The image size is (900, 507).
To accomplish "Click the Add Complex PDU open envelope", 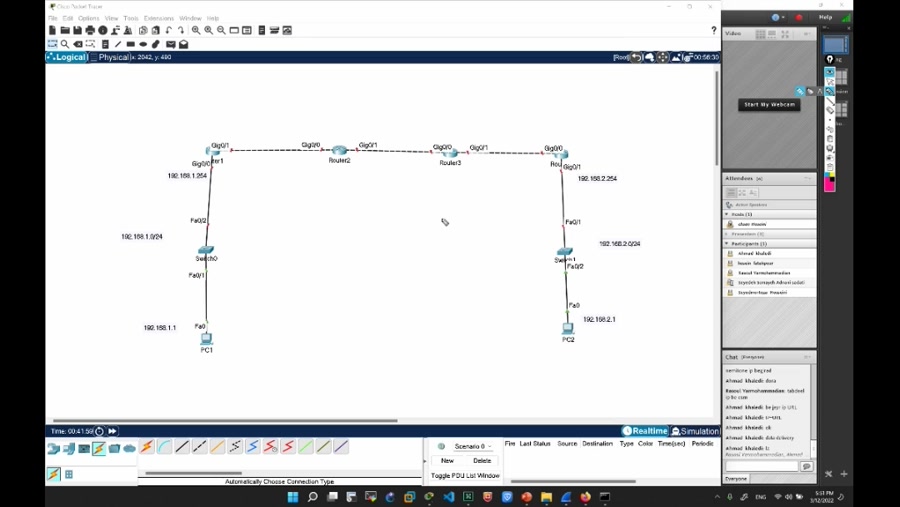I will [184, 44].
